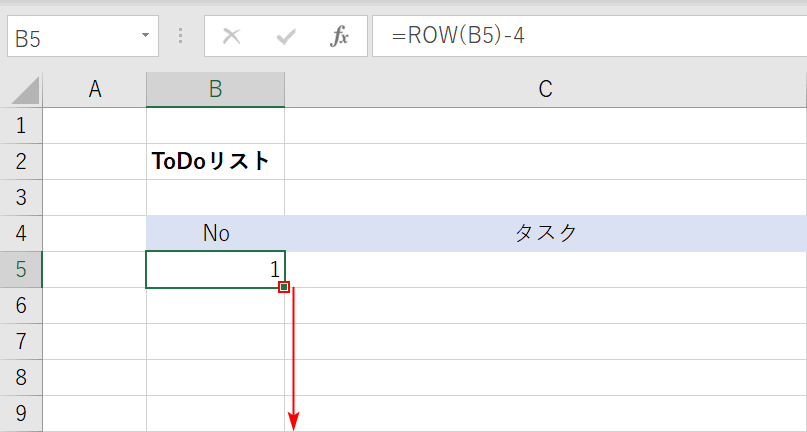
Task: Click the Enter checkmark icon
Action: pyautogui.click(x=286, y=37)
